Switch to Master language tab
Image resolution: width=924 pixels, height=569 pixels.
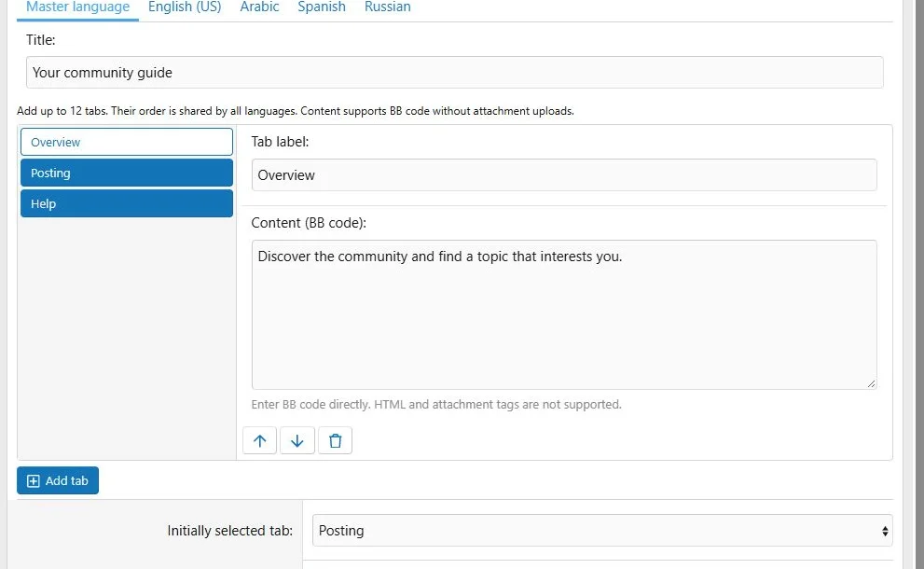pos(77,7)
